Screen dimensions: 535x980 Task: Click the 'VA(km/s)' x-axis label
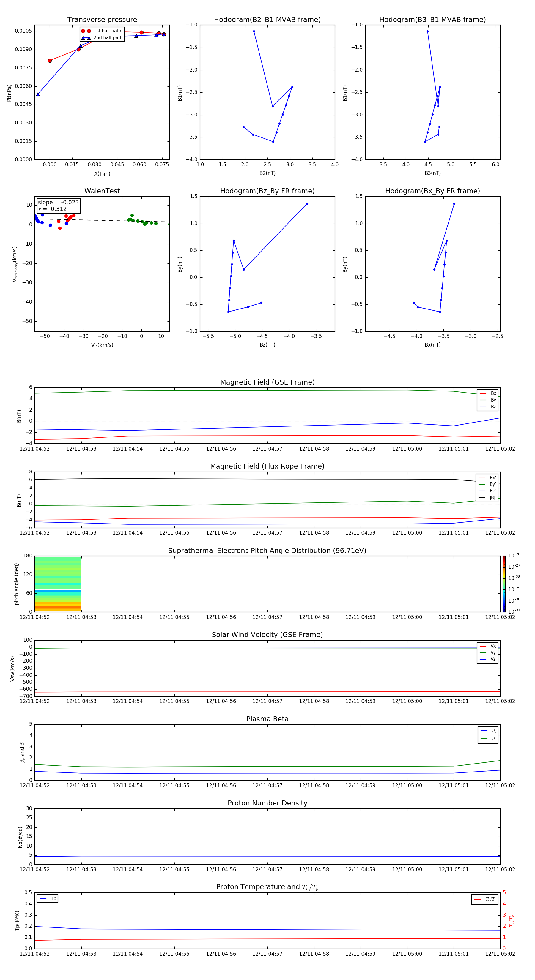pyautogui.click(x=102, y=345)
